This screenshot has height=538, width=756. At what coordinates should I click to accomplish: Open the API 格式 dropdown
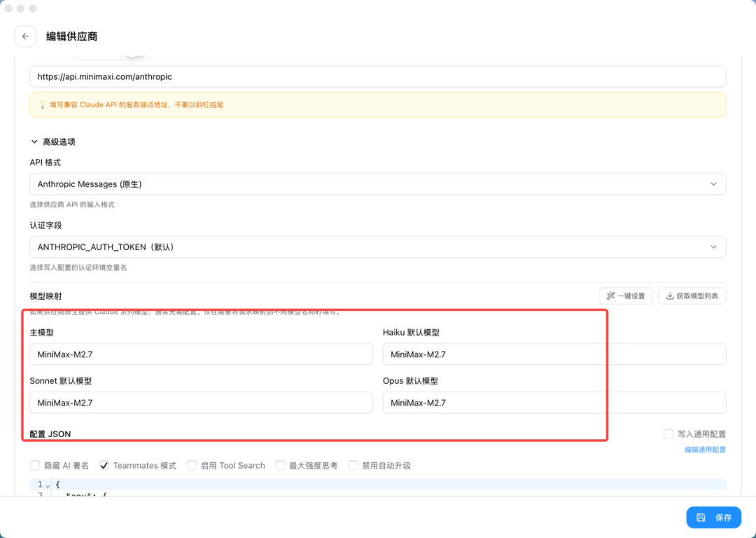pyautogui.click(x=377, y=184)
